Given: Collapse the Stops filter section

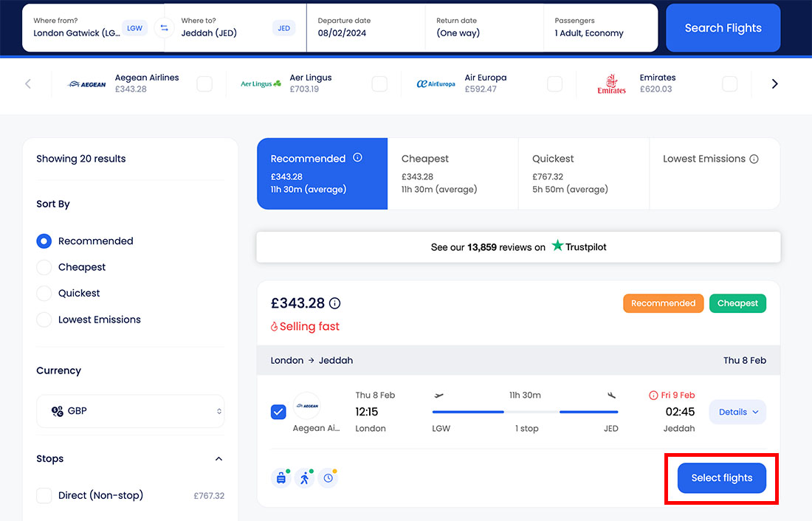Looking at the screenshot, I should 219,459.
